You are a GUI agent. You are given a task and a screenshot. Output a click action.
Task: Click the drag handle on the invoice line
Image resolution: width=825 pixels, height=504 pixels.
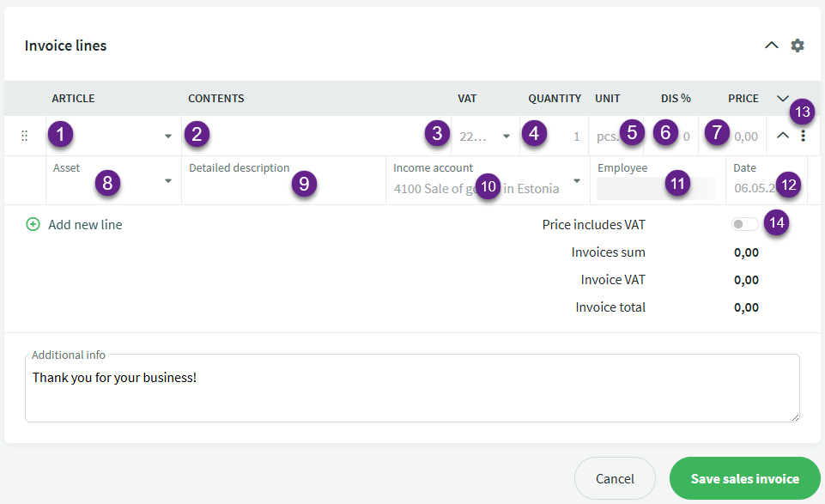point(24,136)
